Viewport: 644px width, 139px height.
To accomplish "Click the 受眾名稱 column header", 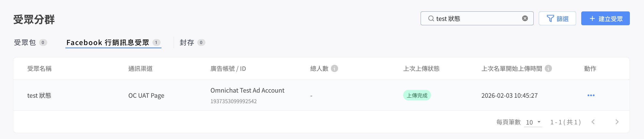I will (39, 69).
